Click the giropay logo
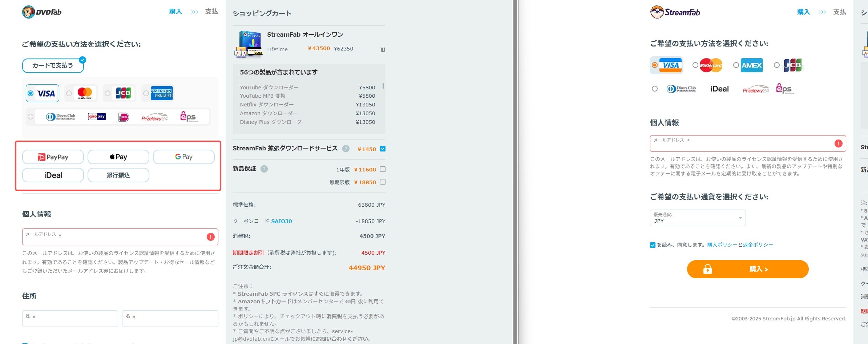This screenshot has height=344, width=868. click(97, 117)
